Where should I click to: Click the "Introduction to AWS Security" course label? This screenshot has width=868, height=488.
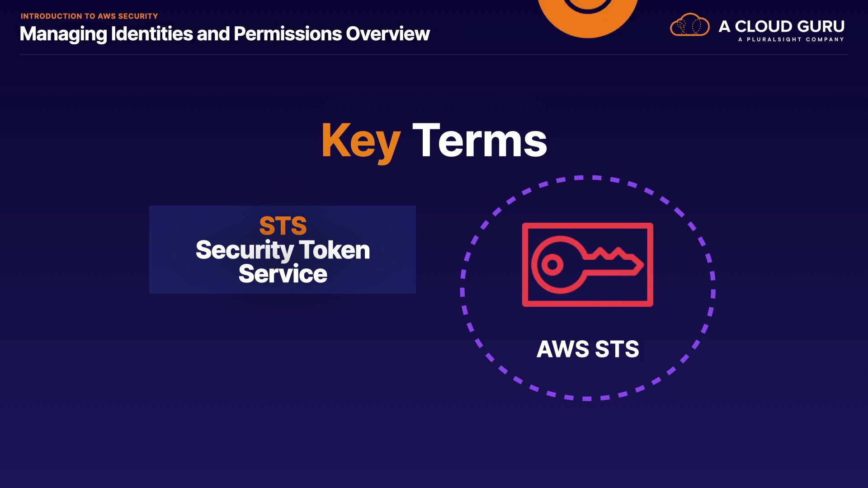(89, 16)
